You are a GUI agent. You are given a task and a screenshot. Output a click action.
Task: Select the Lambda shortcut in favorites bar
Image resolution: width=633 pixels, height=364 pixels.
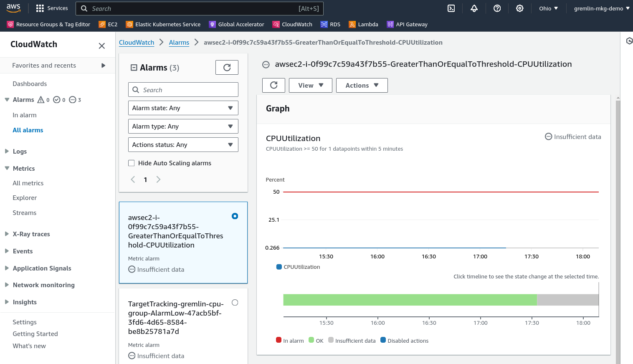click(x=363, y=24)
